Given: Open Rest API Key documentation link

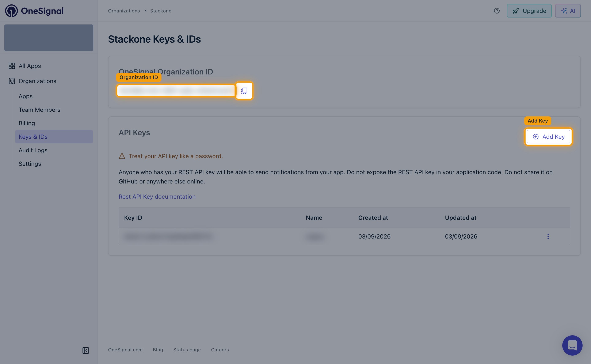Looking at the screenshot, I should point(157,196).
